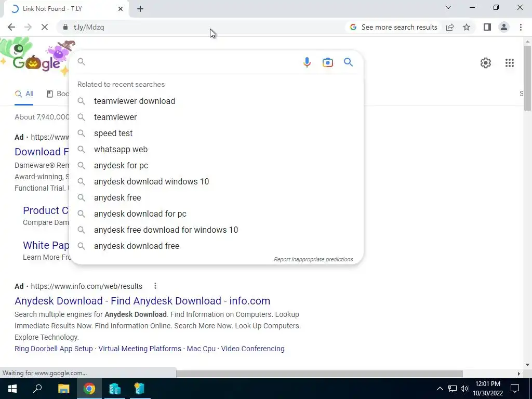Click the forward navigation arrow
532x399 pixels.
28,27
